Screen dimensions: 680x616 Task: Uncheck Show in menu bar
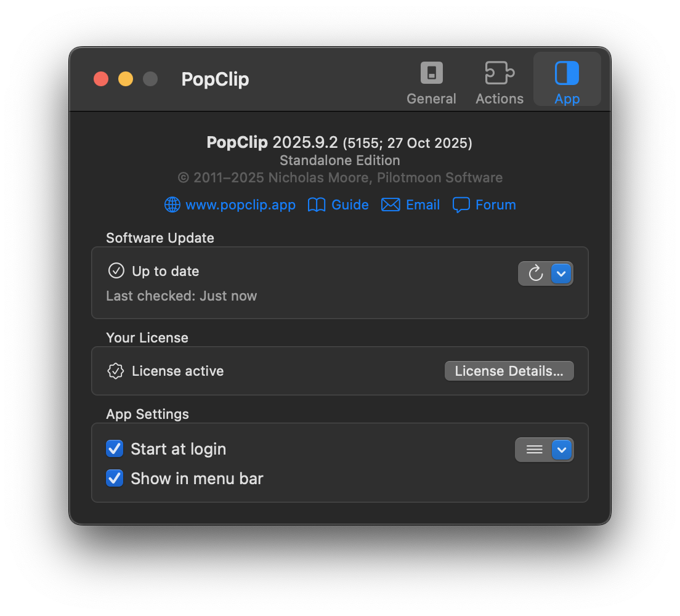(x=115, y=479)
